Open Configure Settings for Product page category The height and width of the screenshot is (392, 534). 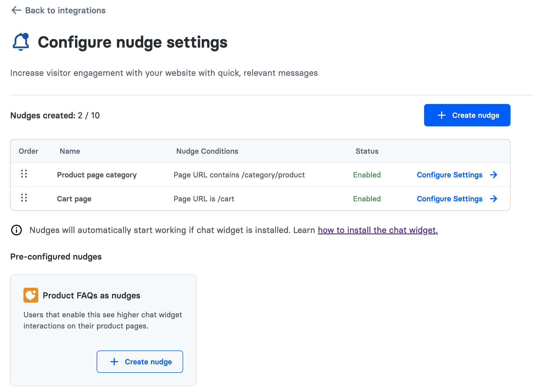(449, 175)
